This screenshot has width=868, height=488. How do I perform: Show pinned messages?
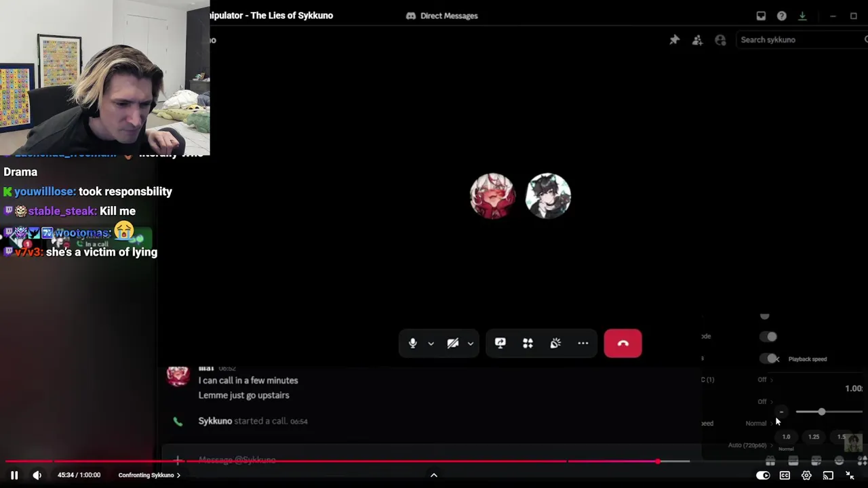(x=674, y=40)
